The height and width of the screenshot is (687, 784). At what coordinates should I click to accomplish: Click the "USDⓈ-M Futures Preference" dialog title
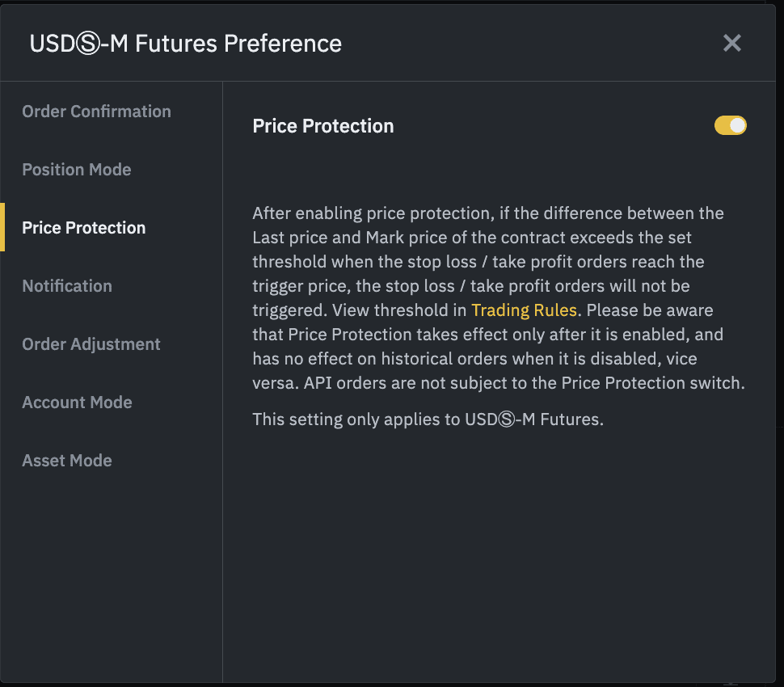pos(186,44)
